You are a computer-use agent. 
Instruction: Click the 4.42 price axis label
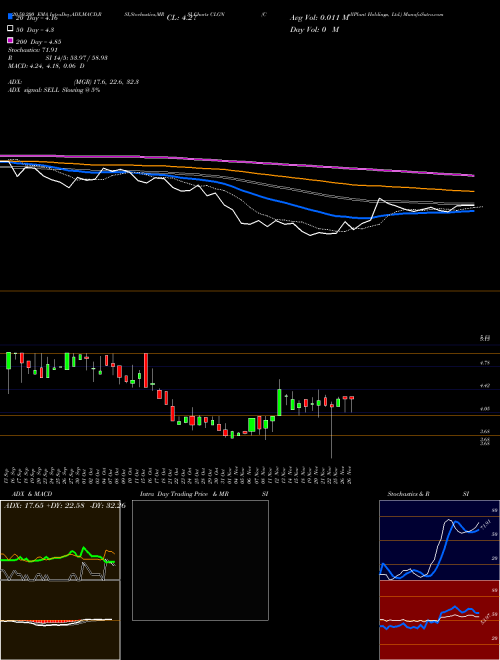tap(485, 385)
